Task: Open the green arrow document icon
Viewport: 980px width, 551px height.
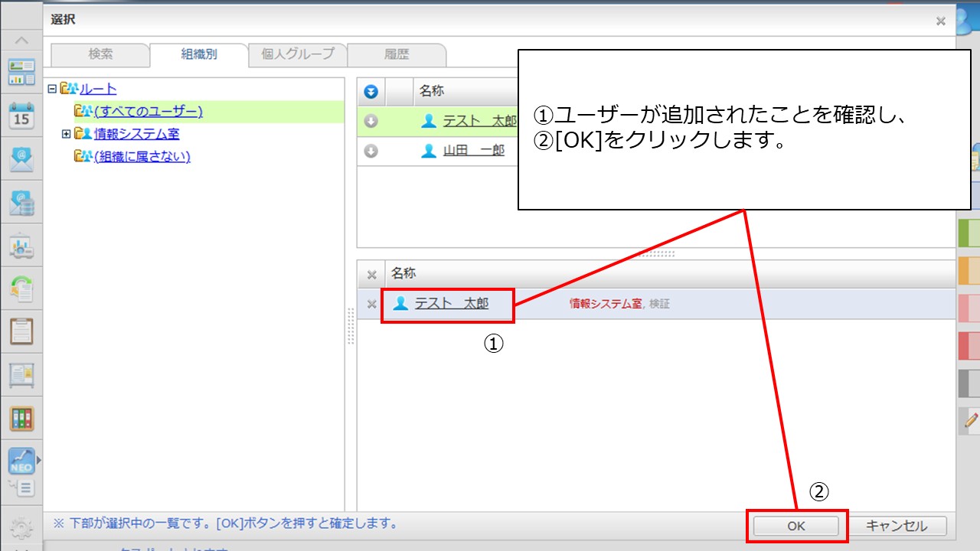Action: (21, 289)
